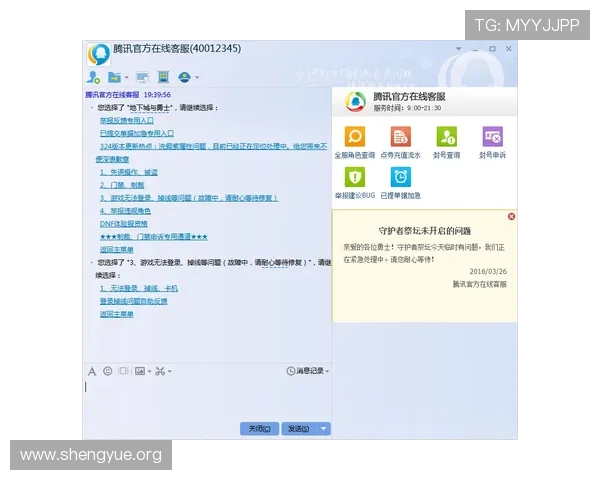Open the title bar menu dropdown arrow
This screenshot has width=600, height=480.
[x=458, y=49]
